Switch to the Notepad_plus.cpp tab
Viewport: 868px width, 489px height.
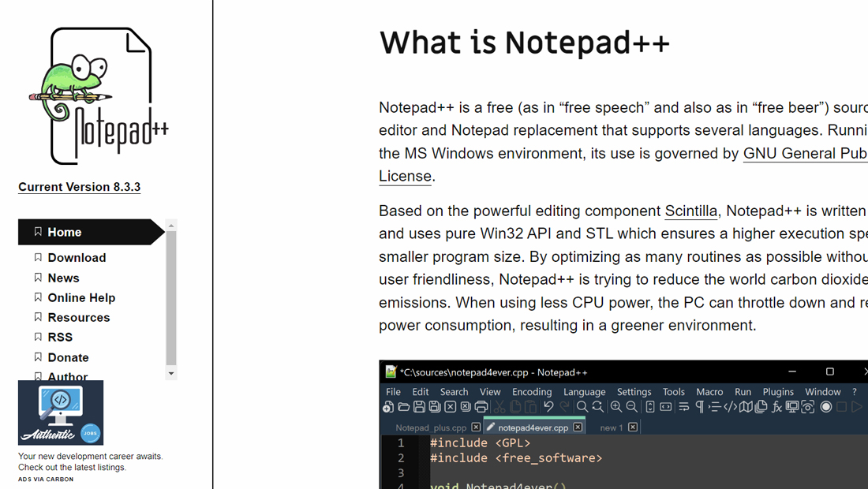pos(431,427)
